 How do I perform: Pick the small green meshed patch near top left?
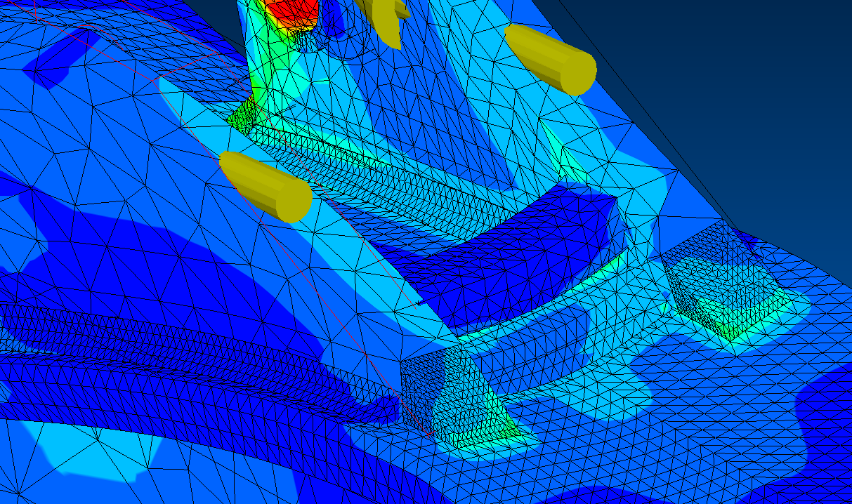pyautogui.click(x=244, y=115)
